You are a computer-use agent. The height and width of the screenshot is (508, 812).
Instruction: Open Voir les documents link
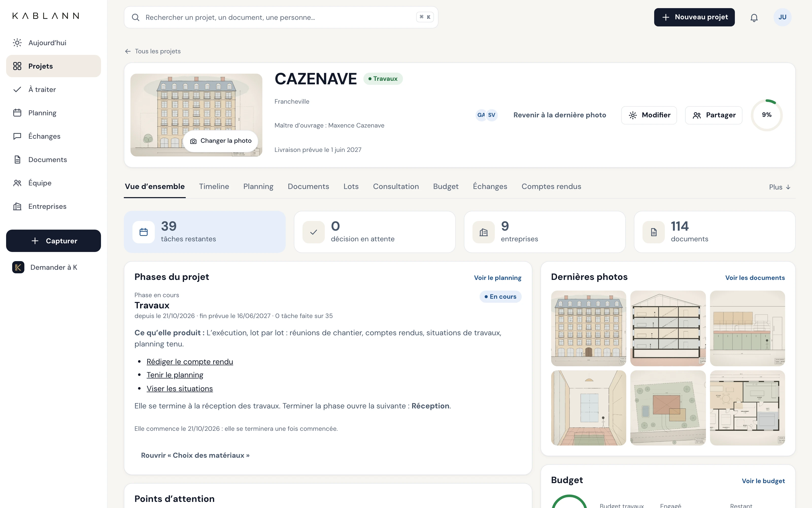point(755,278)
